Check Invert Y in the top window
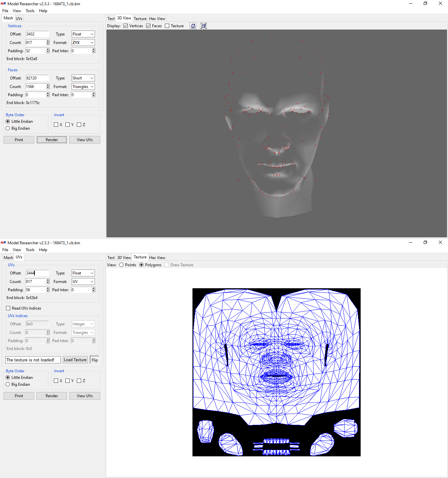The width and height of the screenshot is (448, 478). pyautogui.click(x=67, y=125)
